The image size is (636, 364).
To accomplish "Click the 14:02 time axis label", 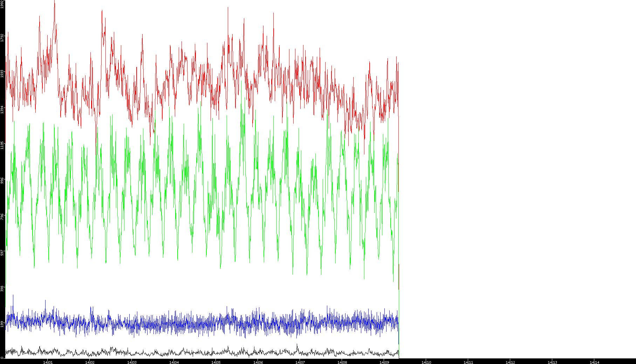I will click(90, 362).
